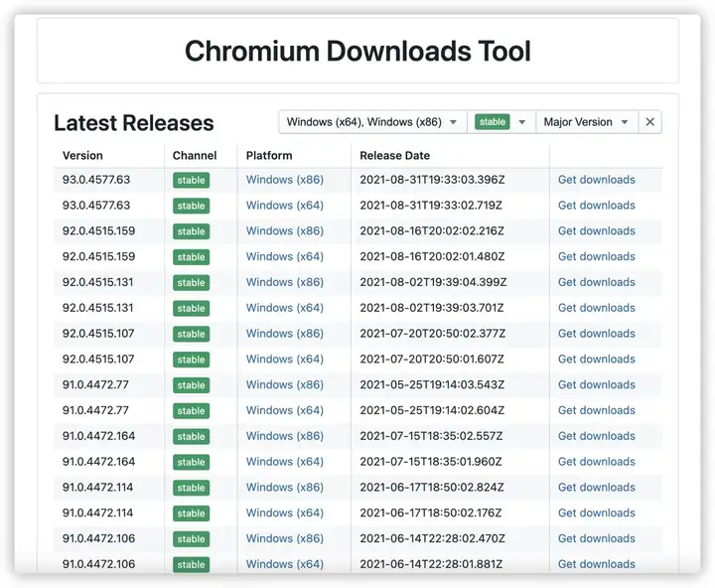Viewport: 715px width, 588px height.
Task: Open Windows (x64) link in 2021-05-25T19:14:02.604Z row
Action: (x=285, y=410)
